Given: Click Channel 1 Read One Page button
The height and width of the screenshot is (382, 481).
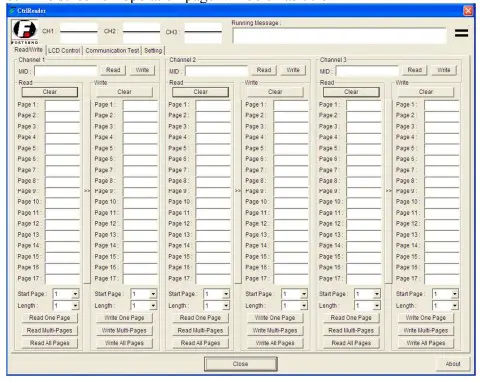Looking at the screenshot, I should (x=50, y=318).
